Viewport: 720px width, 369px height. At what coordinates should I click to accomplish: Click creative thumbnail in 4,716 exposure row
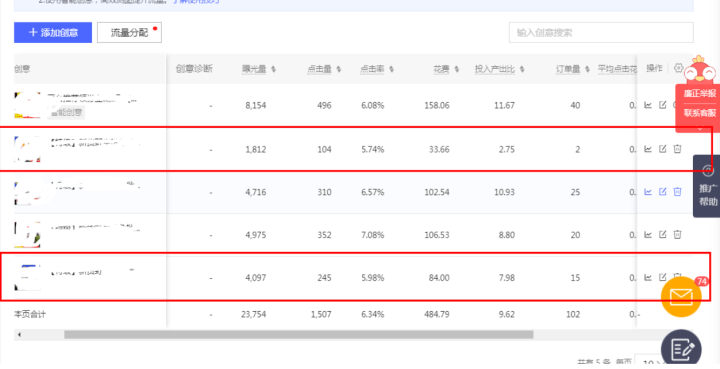tap(28, 192)
